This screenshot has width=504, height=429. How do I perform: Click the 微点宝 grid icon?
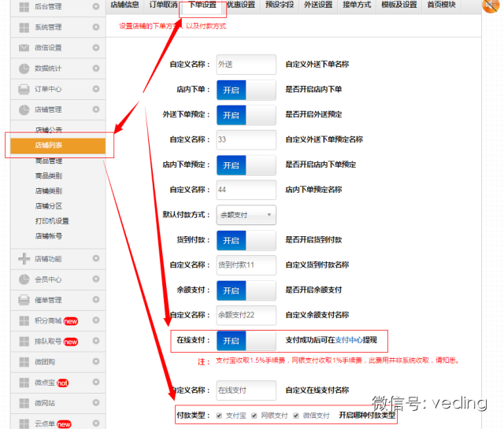(x=24, y=383)
